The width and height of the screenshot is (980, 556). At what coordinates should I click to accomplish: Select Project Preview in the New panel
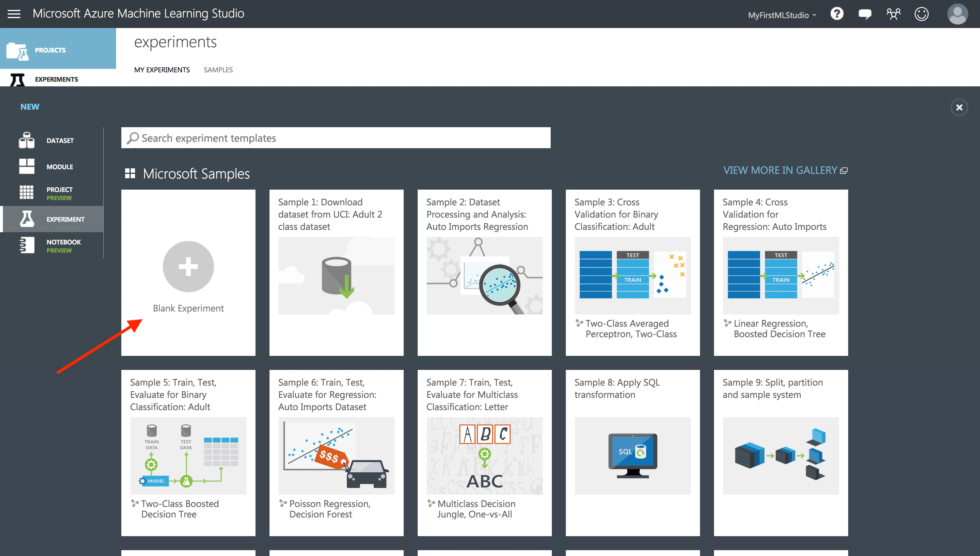pos(52,193)
